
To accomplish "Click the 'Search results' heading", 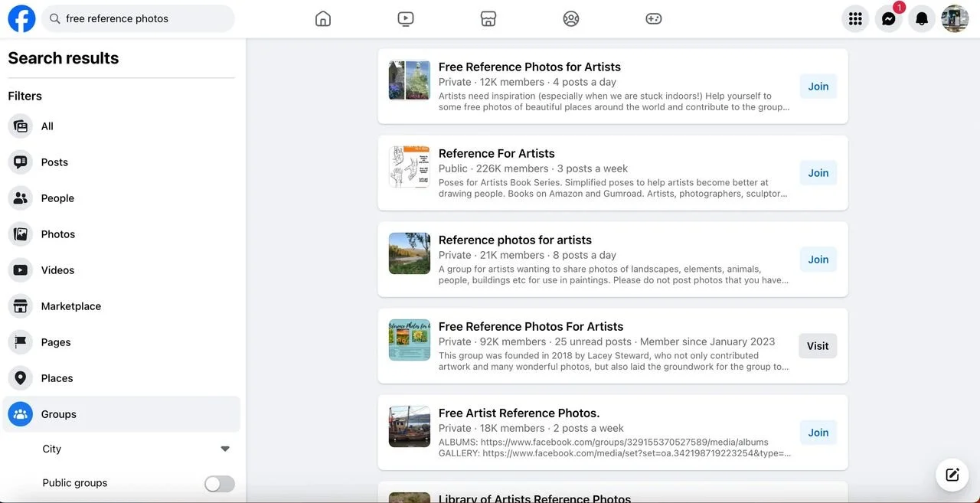I will [x=64, y=58].
